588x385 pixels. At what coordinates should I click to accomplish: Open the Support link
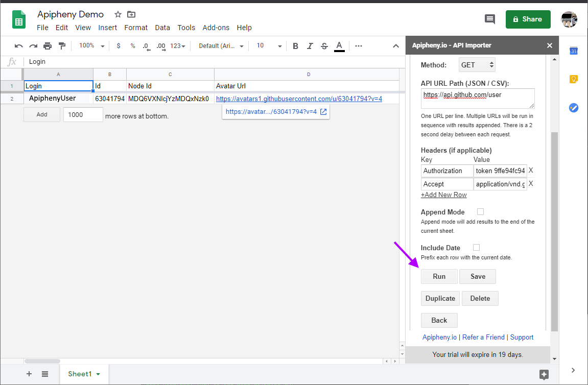pyautogui.click(x=522, y=337)
